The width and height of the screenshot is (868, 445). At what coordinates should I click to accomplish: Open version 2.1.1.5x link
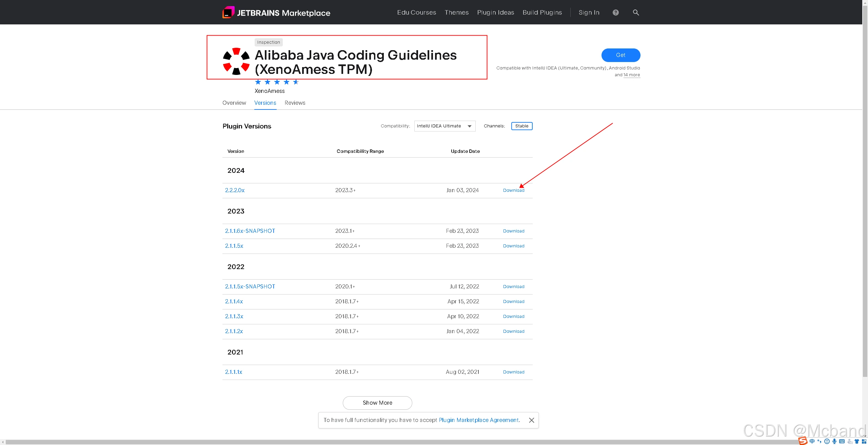(x=234, y=246)
